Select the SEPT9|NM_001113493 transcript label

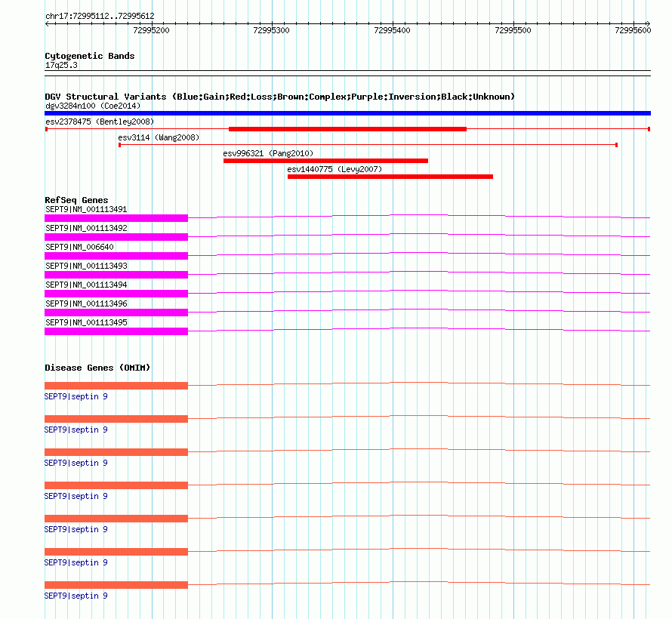tap(86, 266)
